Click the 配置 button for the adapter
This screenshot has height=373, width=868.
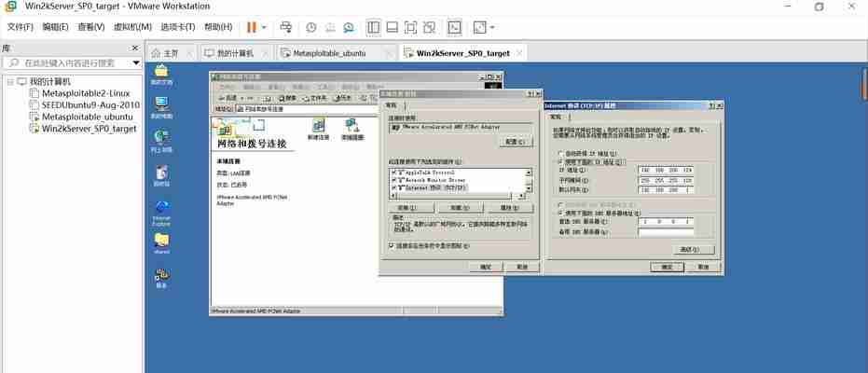click(x=513, y=142)
